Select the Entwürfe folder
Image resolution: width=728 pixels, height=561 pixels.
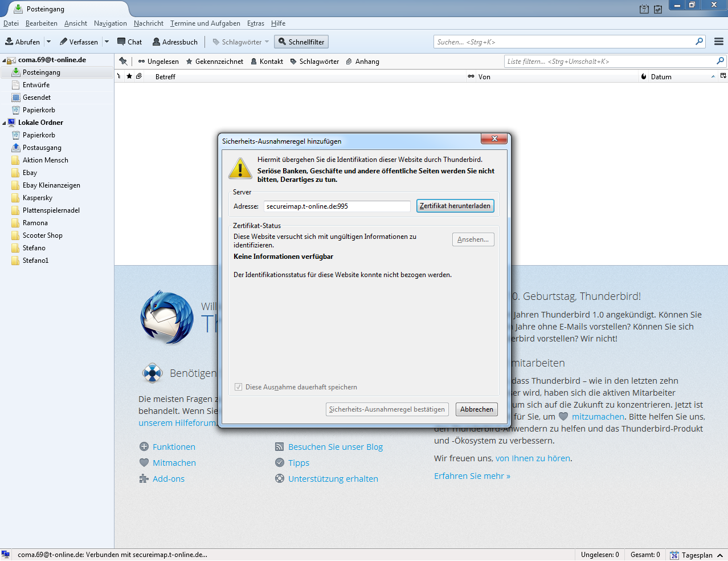point(57,85)
